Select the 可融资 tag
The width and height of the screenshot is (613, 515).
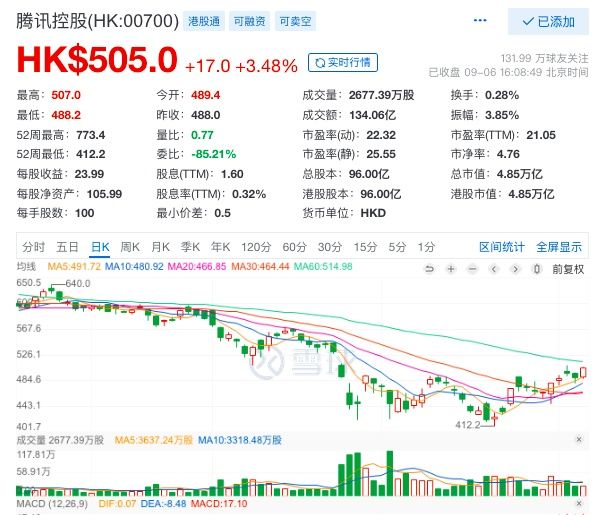249,21
